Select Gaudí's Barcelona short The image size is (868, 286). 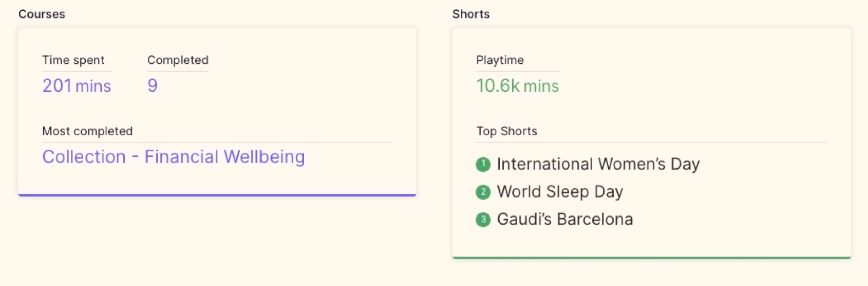[564, 219]
